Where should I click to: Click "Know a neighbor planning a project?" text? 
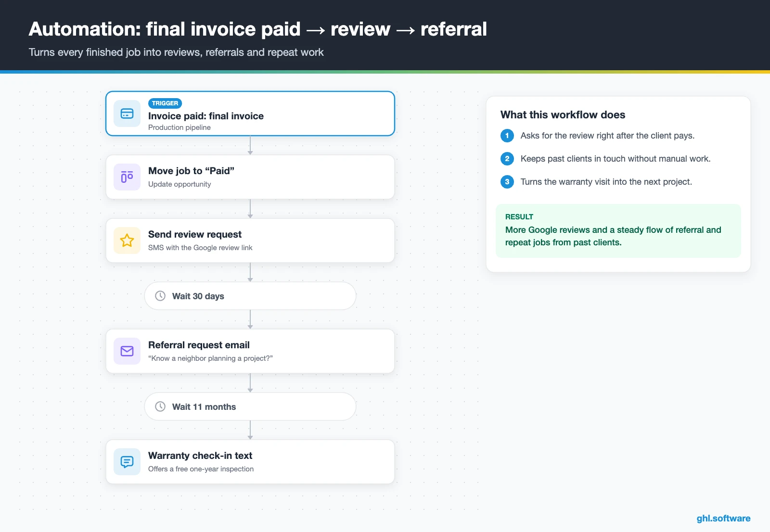pyautogui.click(x=210, y=358)
